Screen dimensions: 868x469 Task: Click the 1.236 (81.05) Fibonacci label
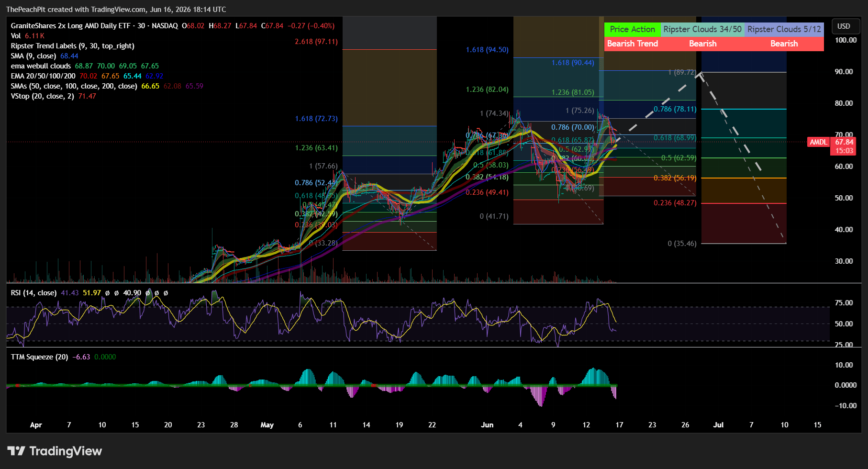point(573,92)
